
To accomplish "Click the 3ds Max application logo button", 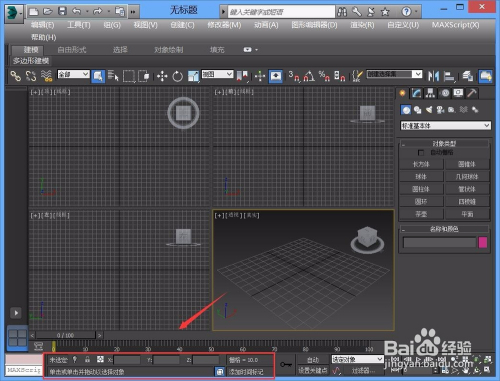I will point(13,13).
